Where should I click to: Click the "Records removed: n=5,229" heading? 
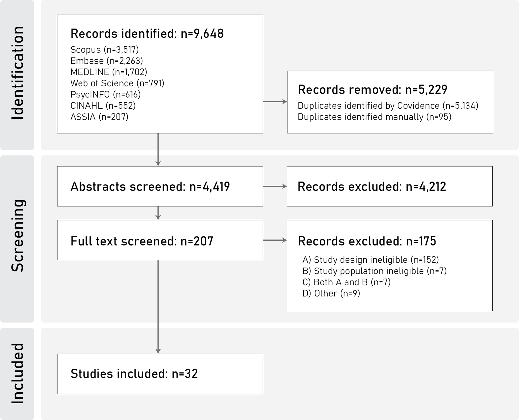click(372, 90)
